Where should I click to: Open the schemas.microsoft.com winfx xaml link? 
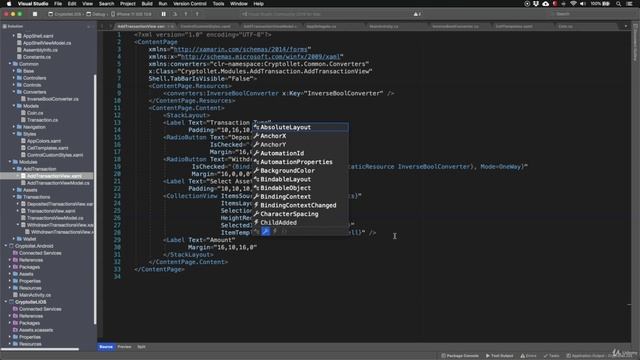click(260, 57)
